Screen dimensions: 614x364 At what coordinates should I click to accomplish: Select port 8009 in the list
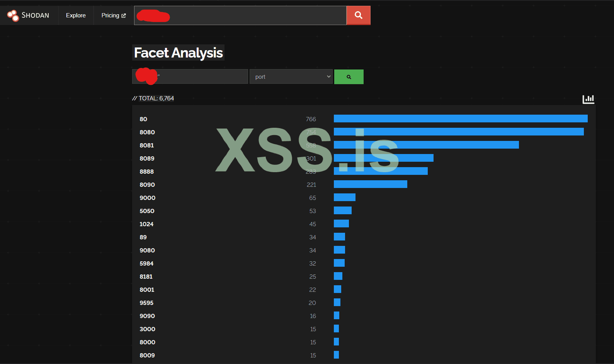(x=147, y=355)
